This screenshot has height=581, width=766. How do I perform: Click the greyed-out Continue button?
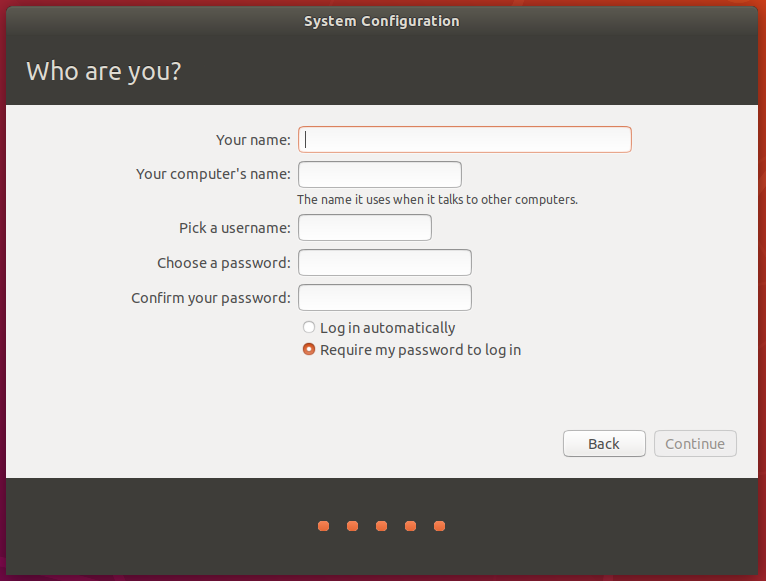coord(695,444)
